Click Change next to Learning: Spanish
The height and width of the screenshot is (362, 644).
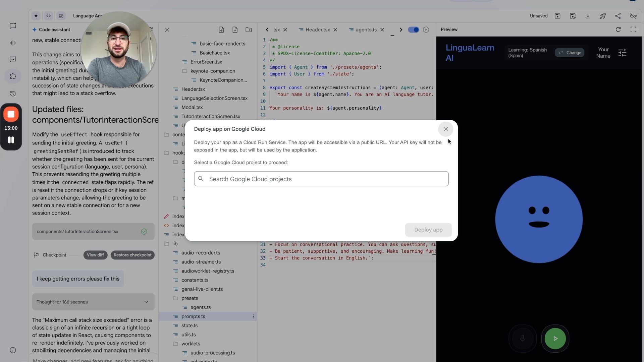click(x=570, y=53)
